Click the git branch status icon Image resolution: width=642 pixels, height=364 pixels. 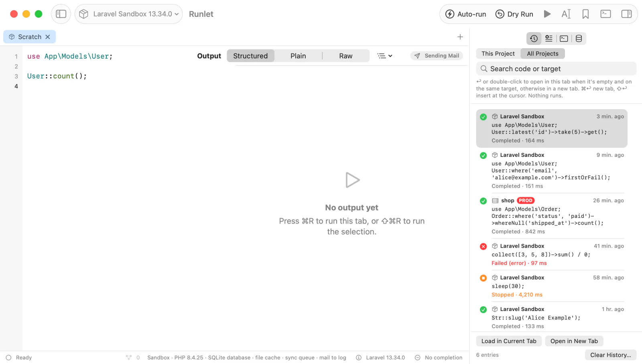(129, 358)
